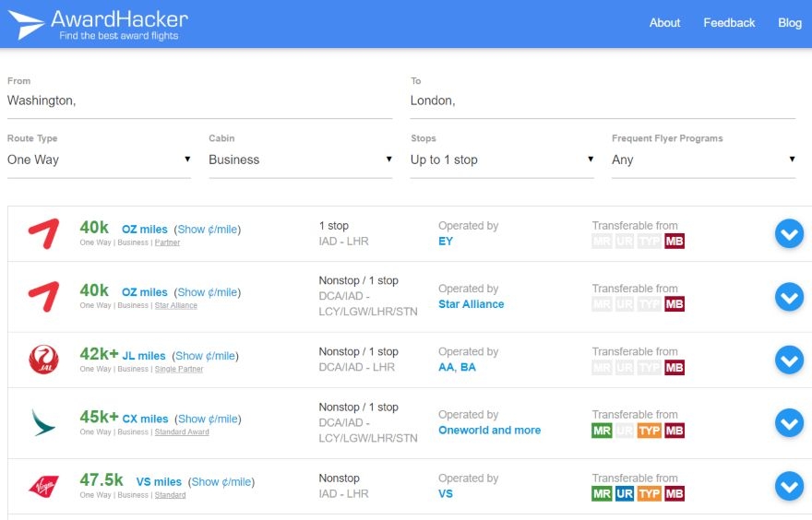The height and width of the screenshot is (520, 812).
Task: Click the greyed UR badge in the CX row
Action: pos(625,431)
